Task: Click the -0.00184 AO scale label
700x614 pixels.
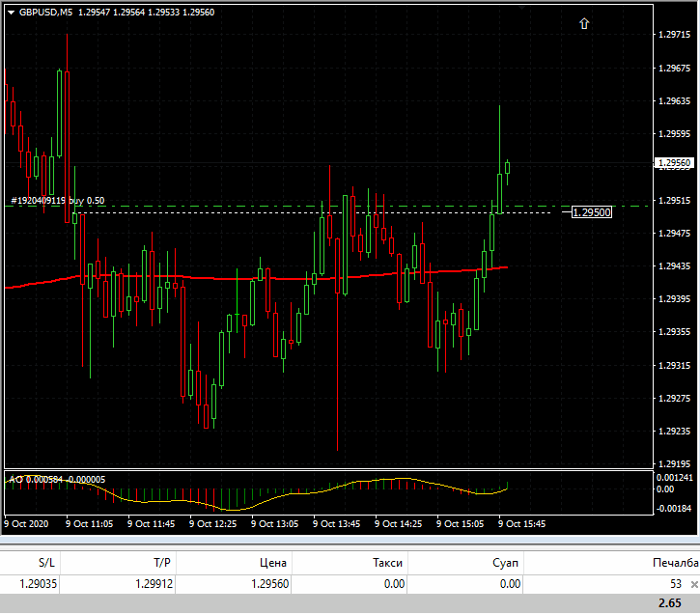Action: [x=674, y=508]
